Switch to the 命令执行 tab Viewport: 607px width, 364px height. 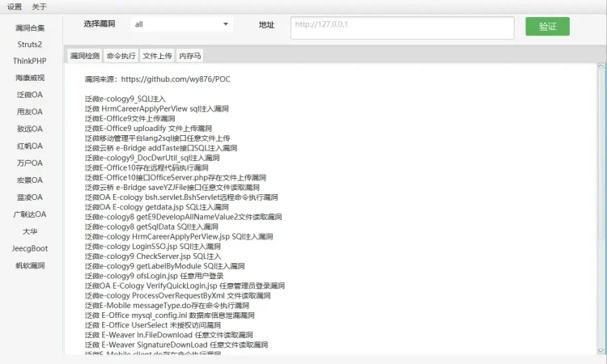[121, 56]
